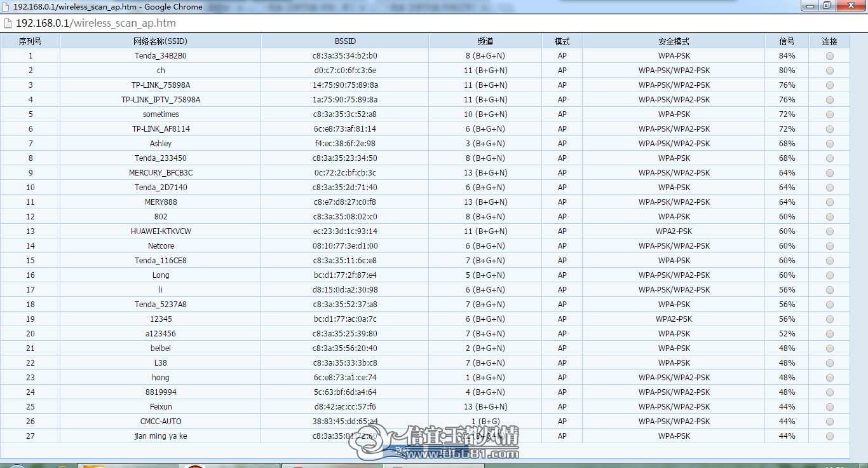Screen dimensions: 868x468
Task: Select the MERY888 connect radio
Action: tap(829, 202)
